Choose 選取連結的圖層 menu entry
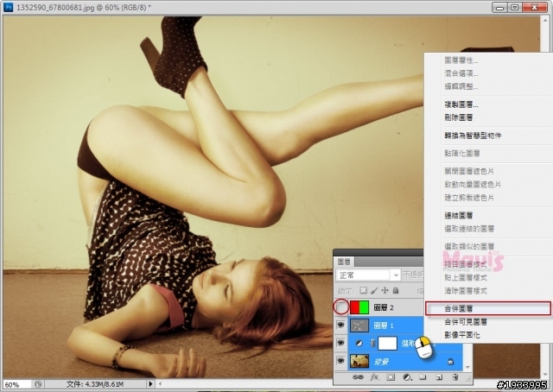553x392 pixels. (469, 229)
